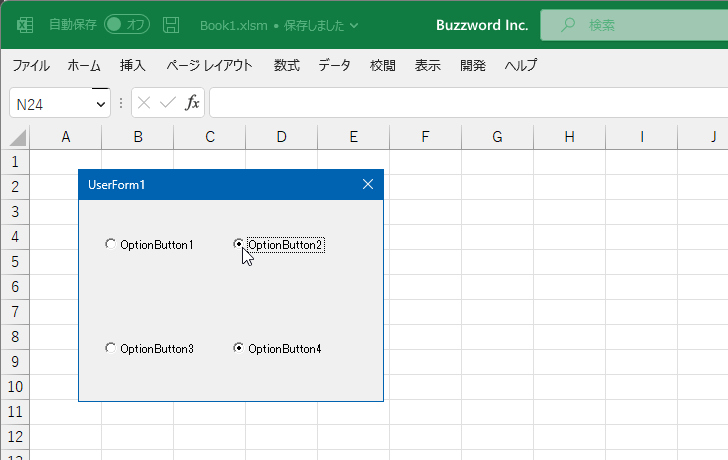The height and width of the screenshot is (460, 728).
Task: Open the ファイル menu tab
Action: click(31, 65)
